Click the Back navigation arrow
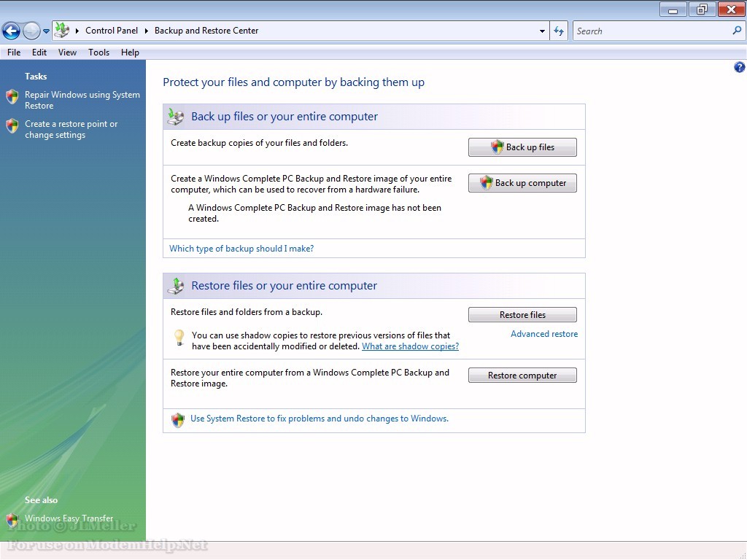The image size is (747, 560). [x=12, y=31]
